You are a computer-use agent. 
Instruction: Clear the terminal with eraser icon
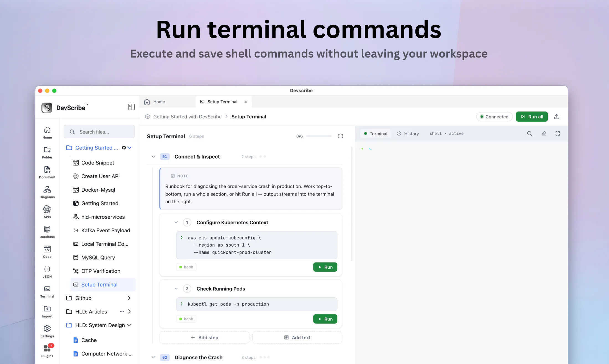(544, 134)
